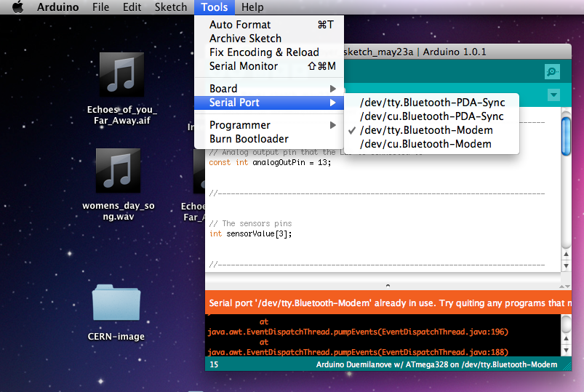Click the board status text in footer
584x392 pixels.
click(x=436, y=364)
